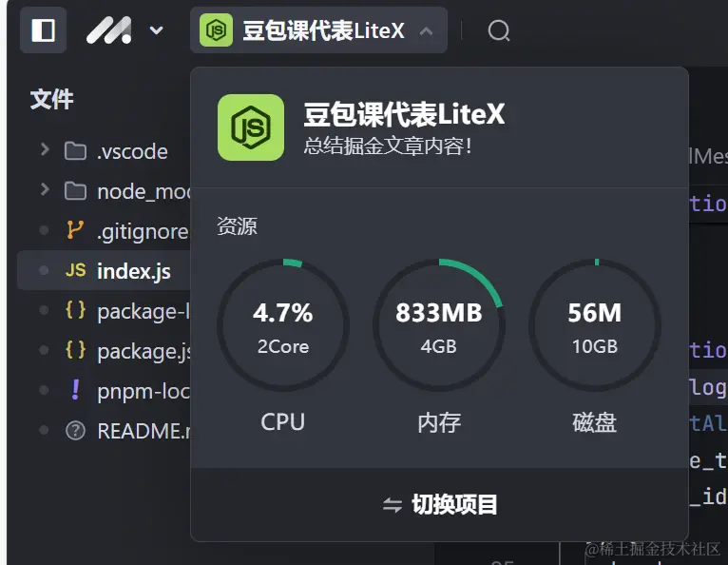728x565 pixels.
Task: Click the 内存 label
Action: [439, 423]
